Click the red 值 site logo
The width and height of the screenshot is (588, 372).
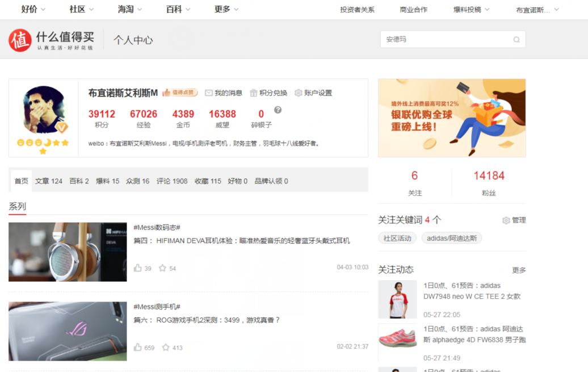[x=20, y=40]
